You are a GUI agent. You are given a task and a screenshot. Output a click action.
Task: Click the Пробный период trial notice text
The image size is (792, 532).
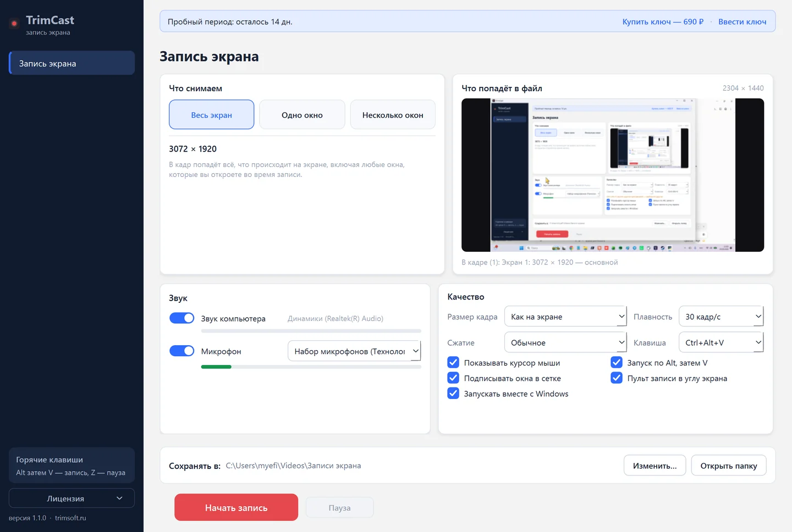[230, 22]
